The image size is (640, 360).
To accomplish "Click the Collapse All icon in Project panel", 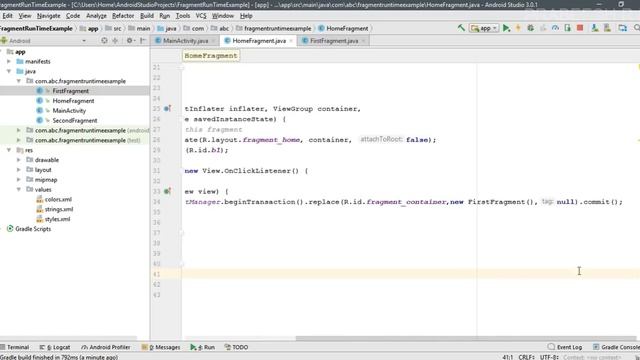I will click(115, 41).
